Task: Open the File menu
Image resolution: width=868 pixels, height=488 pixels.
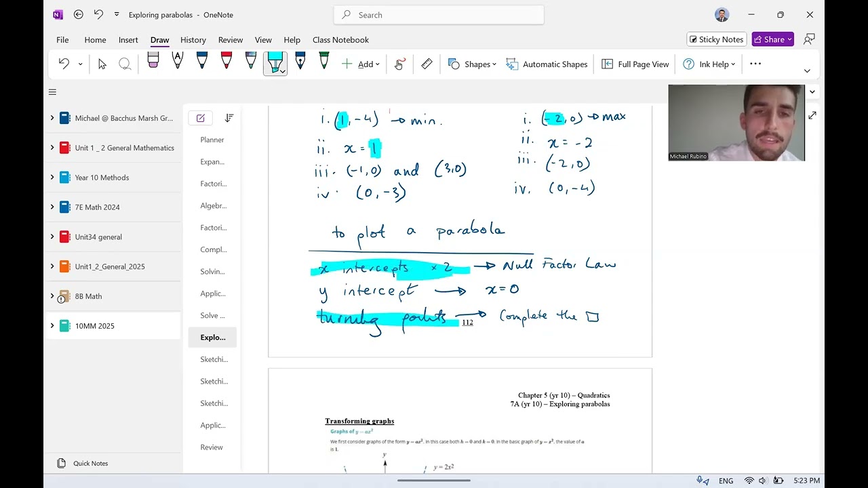Action: pyautogui.click(x=62, y=40)
